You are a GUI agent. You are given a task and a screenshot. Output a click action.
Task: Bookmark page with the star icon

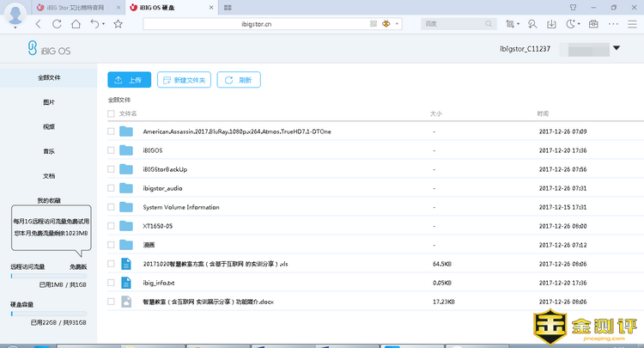pos(118,24)
